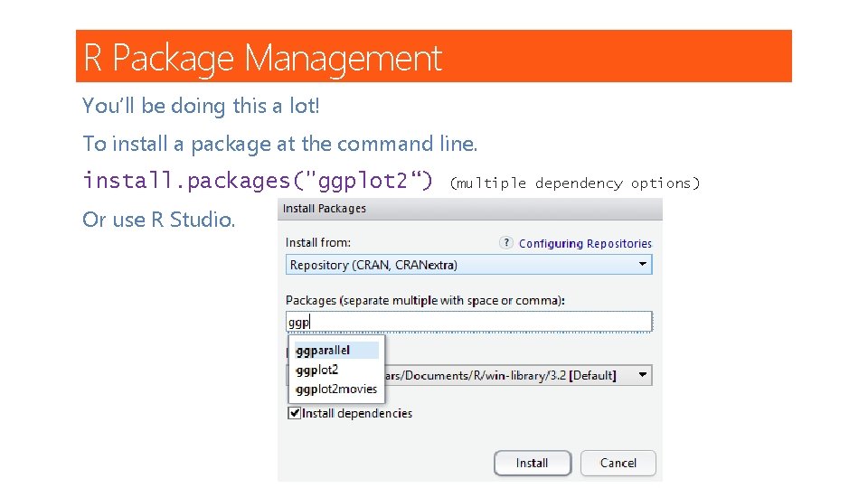
Task: Click dropdown arrow of the Install from box
Action: [x=643, y=265]
